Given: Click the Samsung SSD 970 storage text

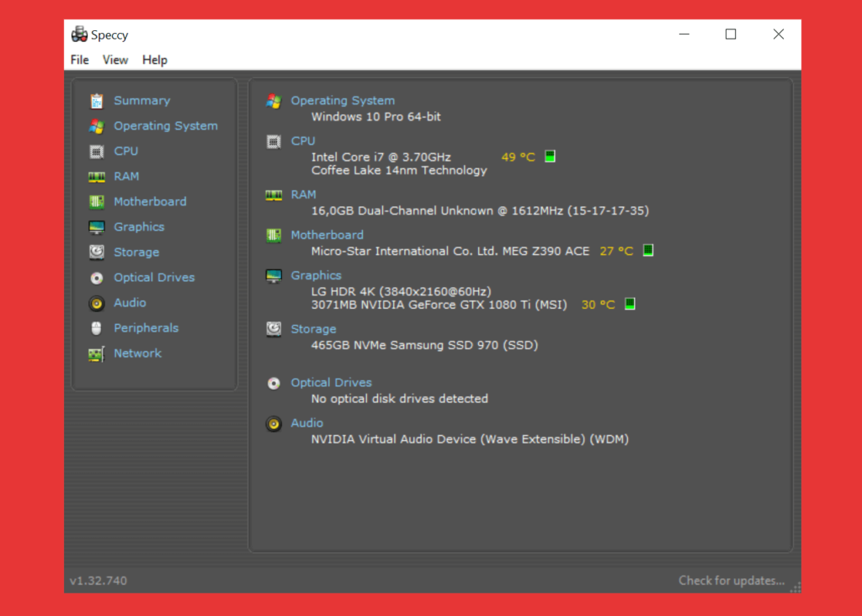Looking at the screenshot, I should coord(424,345).
